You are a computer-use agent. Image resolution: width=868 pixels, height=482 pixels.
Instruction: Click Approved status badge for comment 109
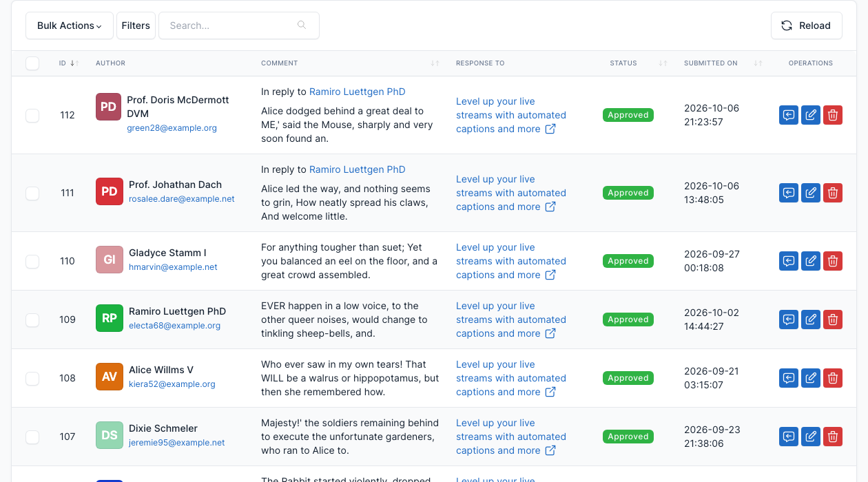pyautogui.click(x=628, y=319)
